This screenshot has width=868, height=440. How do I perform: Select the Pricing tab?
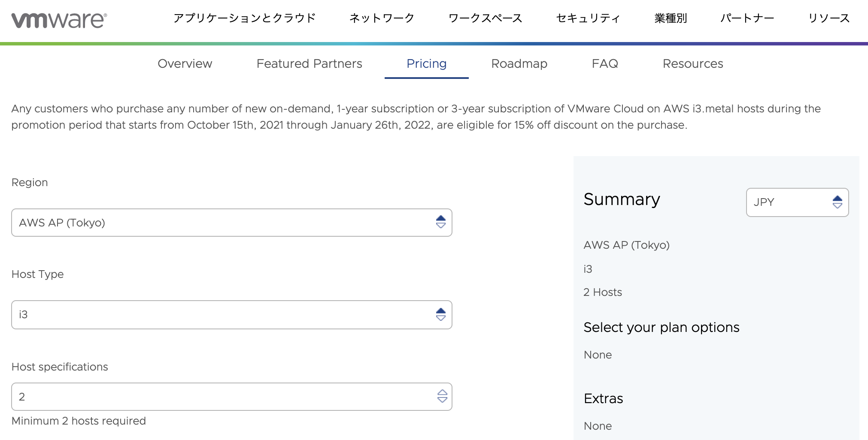tap(426, 64)
